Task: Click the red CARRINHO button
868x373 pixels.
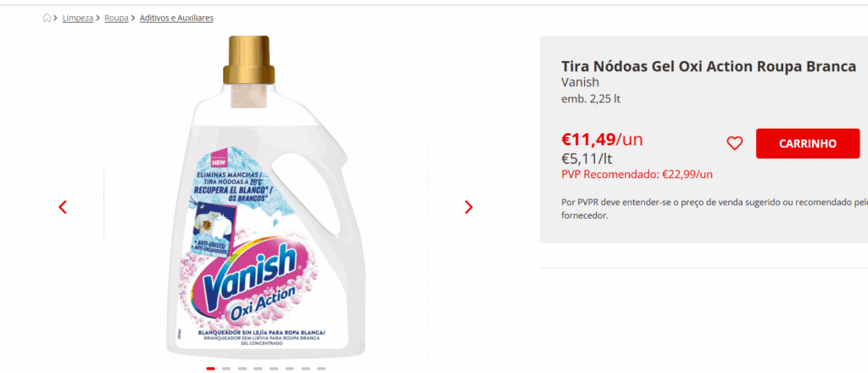Action: coord(807,143)
